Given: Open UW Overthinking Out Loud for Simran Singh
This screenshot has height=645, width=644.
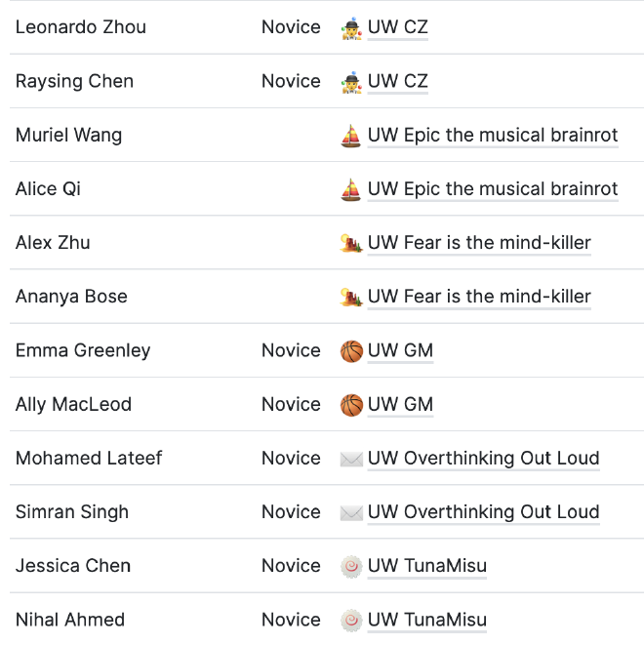Looking at the screenshot, I should coord(483,512).
